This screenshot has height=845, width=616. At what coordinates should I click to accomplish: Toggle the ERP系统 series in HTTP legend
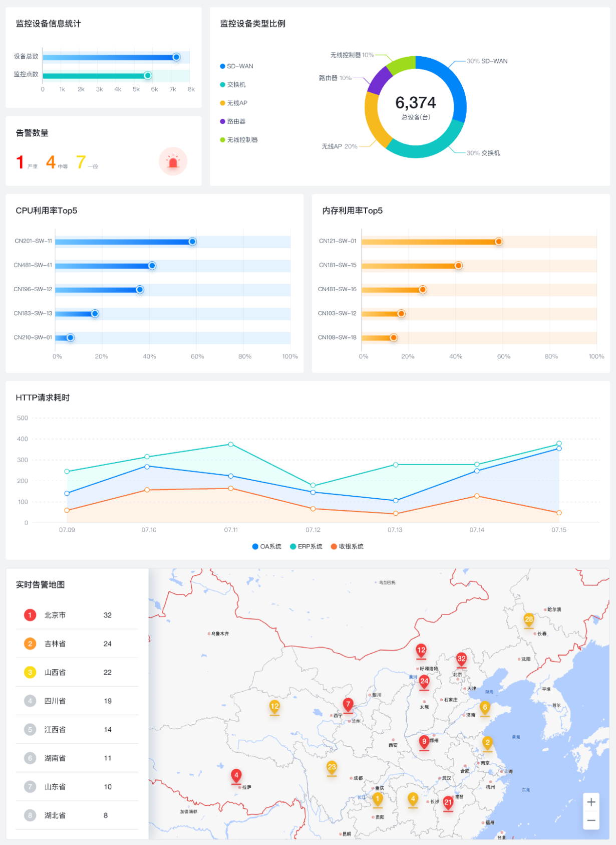pyautogui.click(x=306, y=546)
